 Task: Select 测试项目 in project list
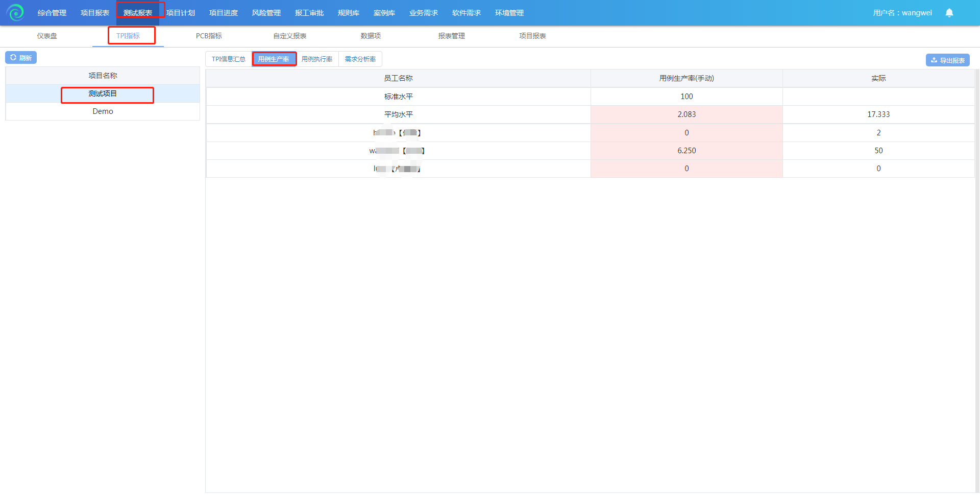tap(103, 93)
